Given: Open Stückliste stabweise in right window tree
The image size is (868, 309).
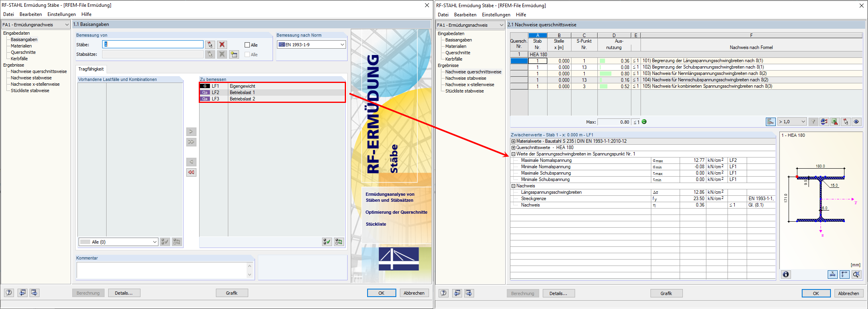Looking at the screenshot, I should point(465,91).
